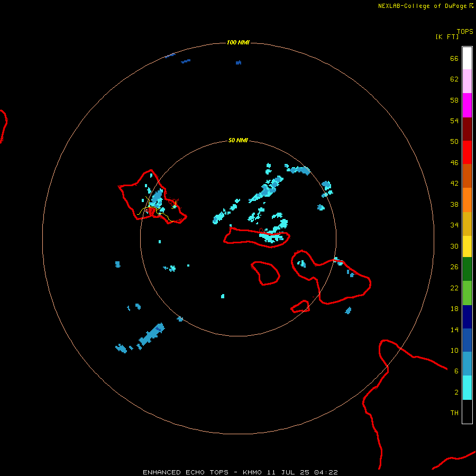Select the dark red 50-54 kft legend block
Image resolution: width=476 pixels, height=476 pixels.
467,129
